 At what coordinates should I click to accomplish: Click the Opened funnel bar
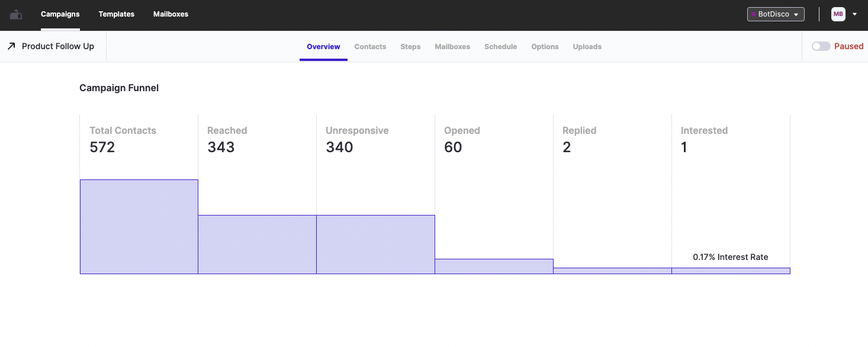[494, 266]
